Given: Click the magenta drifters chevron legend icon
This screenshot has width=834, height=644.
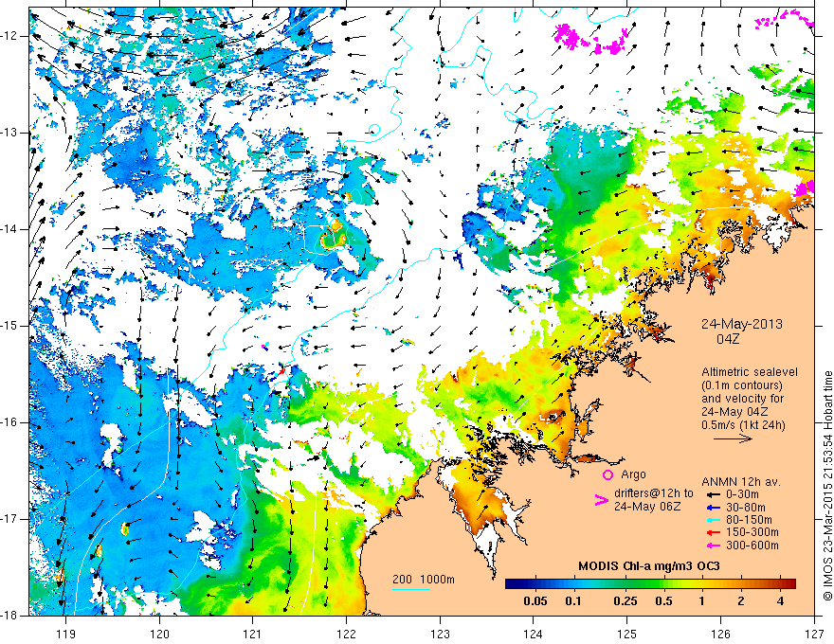Looking at the screenshot, I should pos(601,500).
